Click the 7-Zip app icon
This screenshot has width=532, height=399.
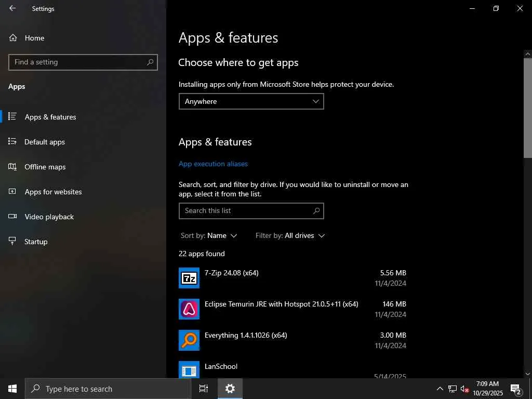[x=189, y=278]
